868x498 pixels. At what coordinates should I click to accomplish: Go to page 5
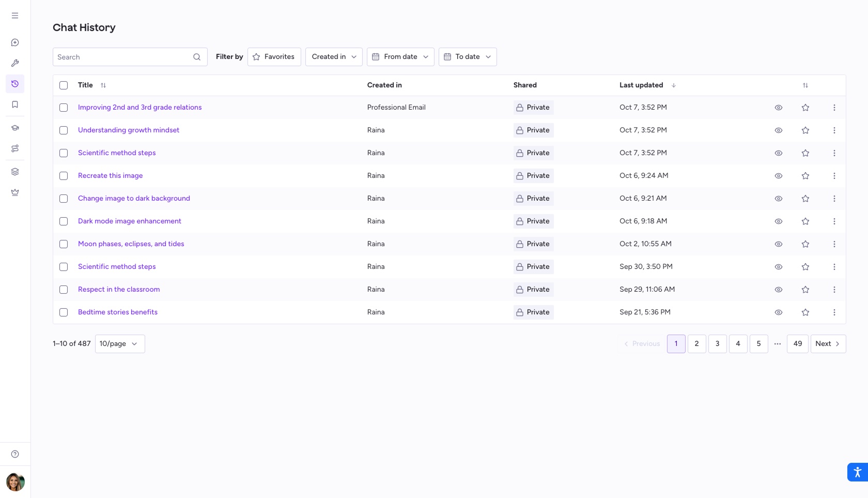coord(758,344)
